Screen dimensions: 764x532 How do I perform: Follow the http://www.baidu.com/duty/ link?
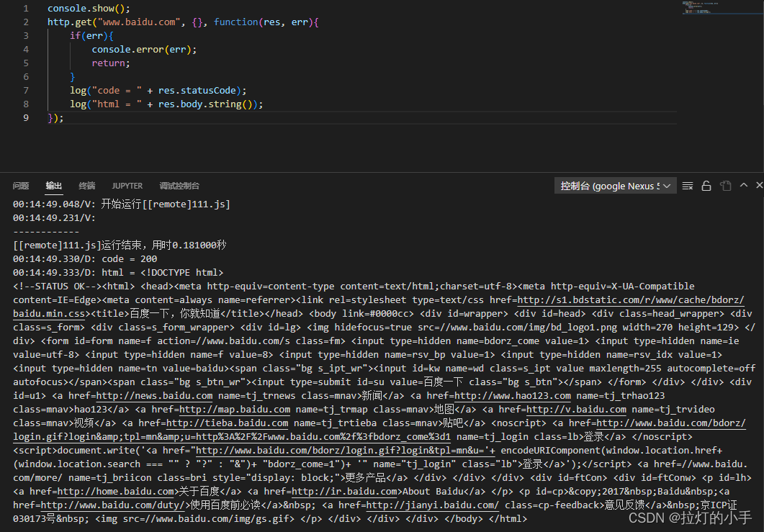(x=113, y=505)
